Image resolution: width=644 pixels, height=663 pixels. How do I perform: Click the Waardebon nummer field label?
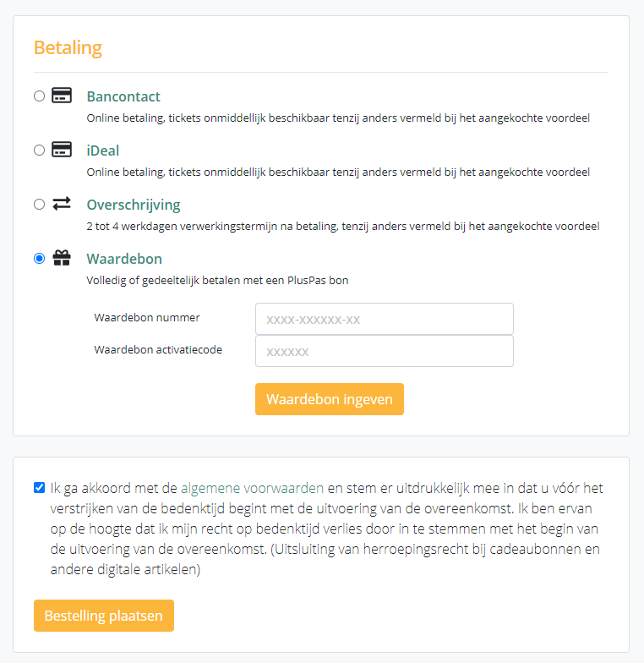tap(147, 317)
